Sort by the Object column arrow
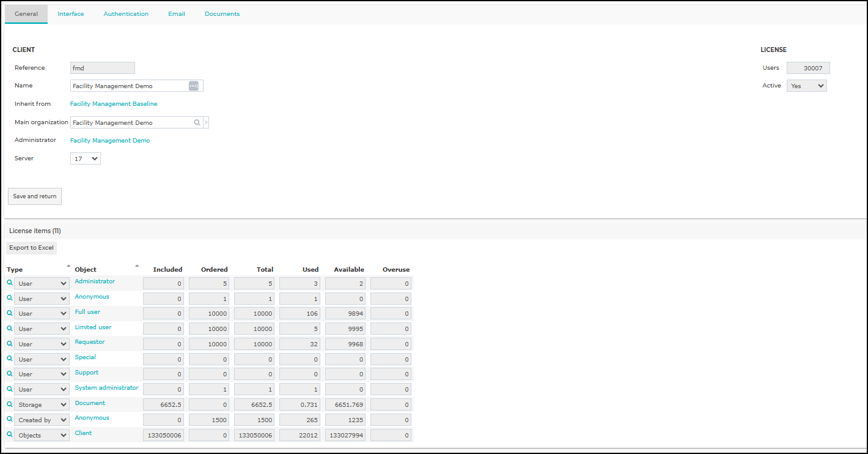Viewport: 868px width, 454px height. click(137, 266)
